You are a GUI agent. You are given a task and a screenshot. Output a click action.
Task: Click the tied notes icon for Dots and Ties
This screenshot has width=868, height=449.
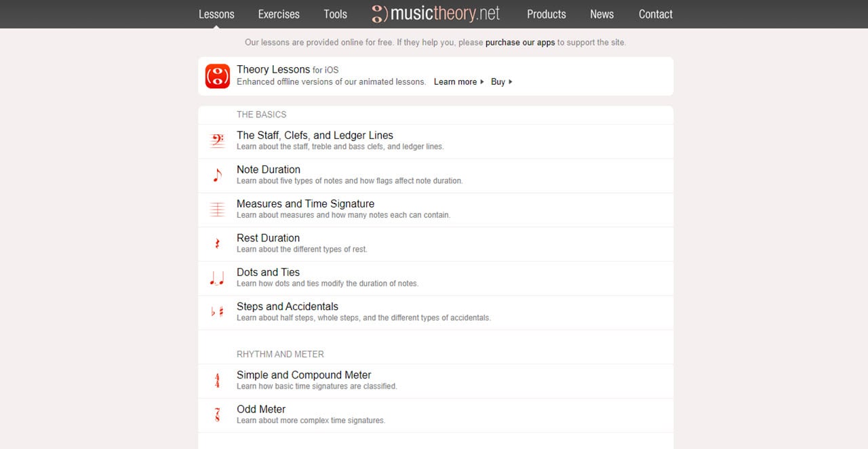tap(217, 278)
